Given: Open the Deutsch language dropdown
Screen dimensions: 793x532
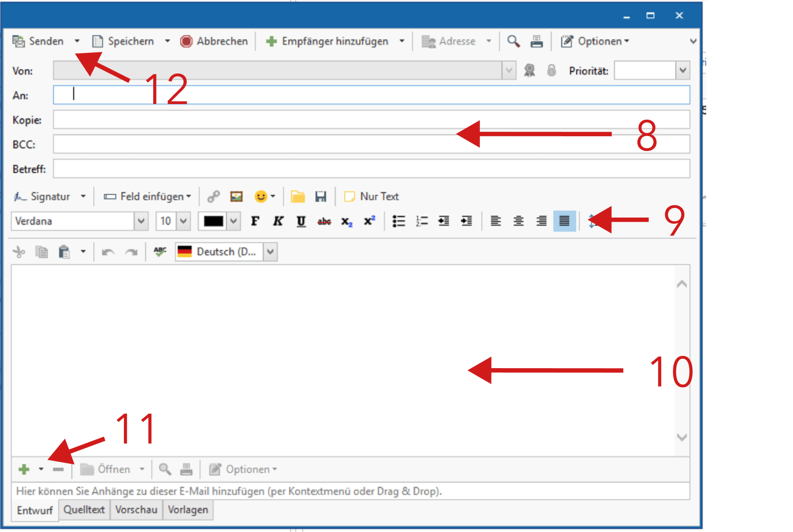Looking at the screenshot, I should point(271,251).
